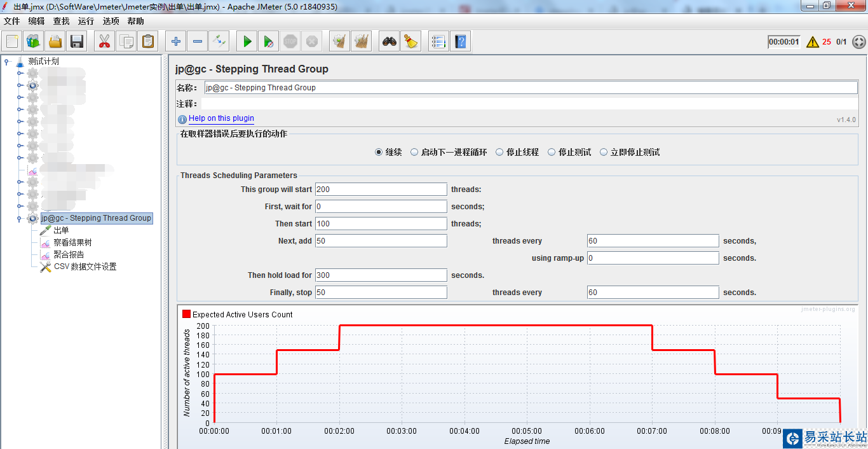Click the 0/1 active threads counter
The image size is (868, 449).
coord(841,42)
